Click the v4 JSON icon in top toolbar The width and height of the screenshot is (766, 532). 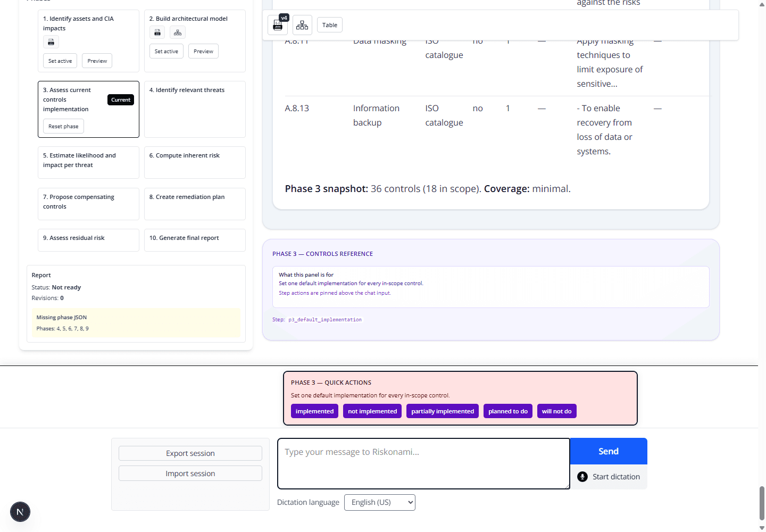point(278,25)
